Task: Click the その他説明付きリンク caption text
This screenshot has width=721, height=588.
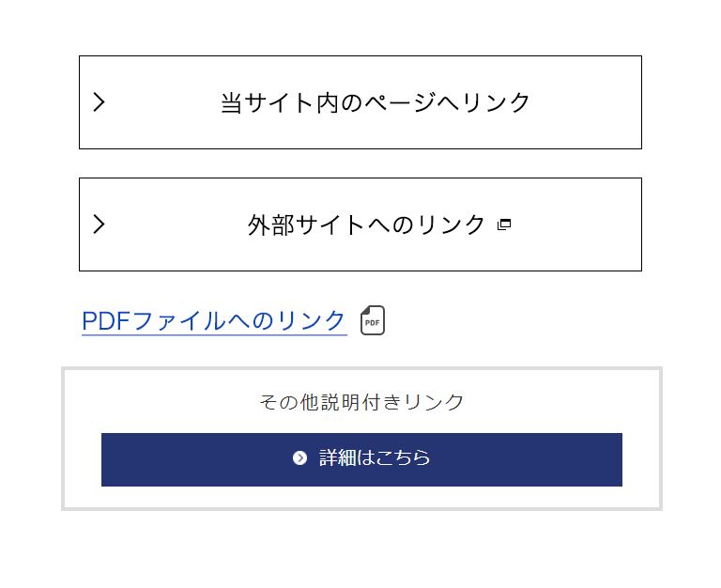Action: coord(361,402)
